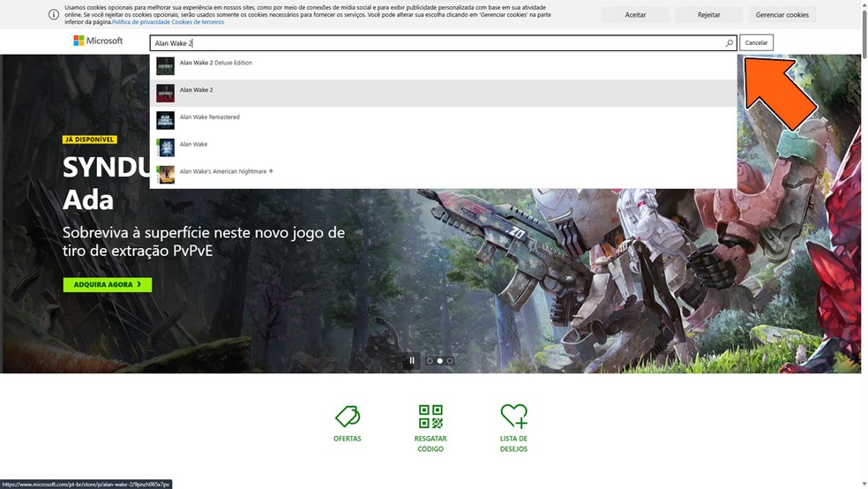Click the Lista de Desejos label
The image size is (868, 489).
pyautogui.click(x=513, y=444)
